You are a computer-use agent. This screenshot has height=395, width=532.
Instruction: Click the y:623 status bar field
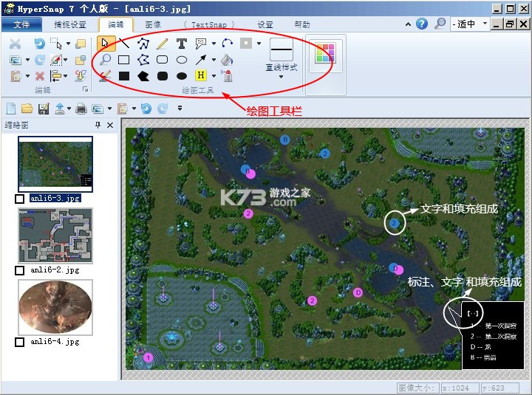(499, 388)
